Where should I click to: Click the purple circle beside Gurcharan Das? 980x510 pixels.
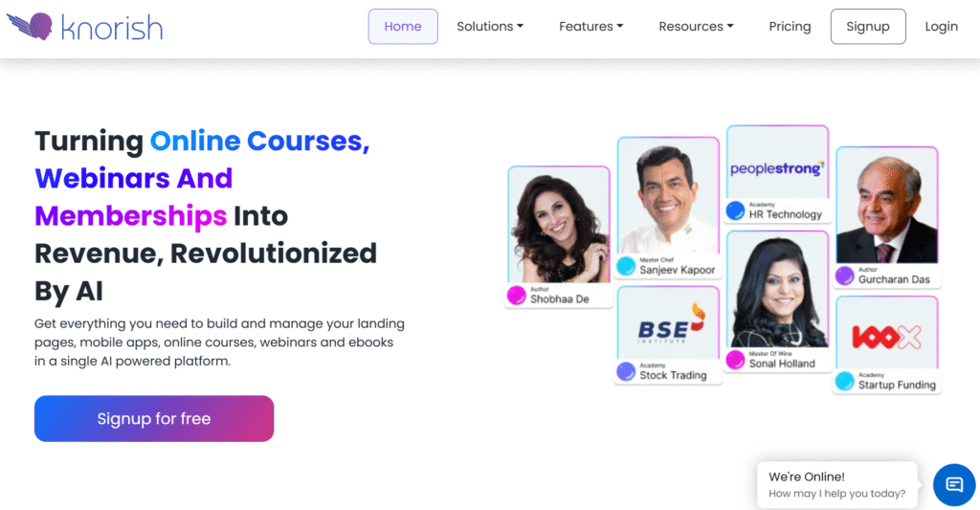pos(844,276)
